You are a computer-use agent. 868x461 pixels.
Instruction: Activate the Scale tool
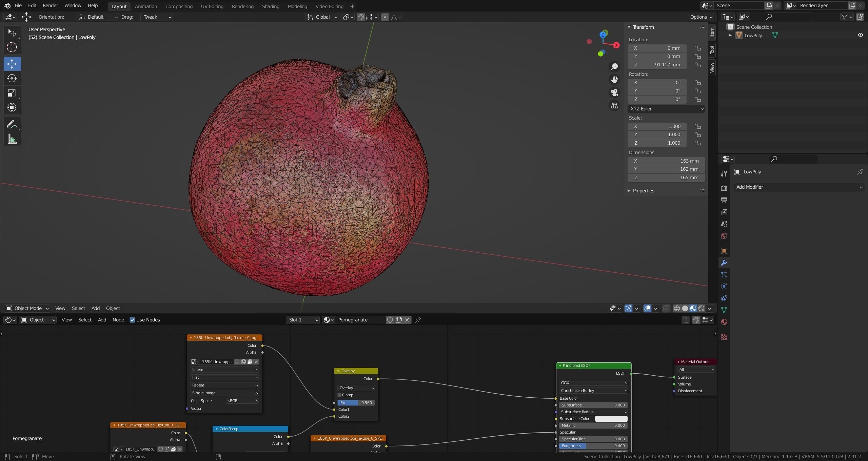coord(12,93)
